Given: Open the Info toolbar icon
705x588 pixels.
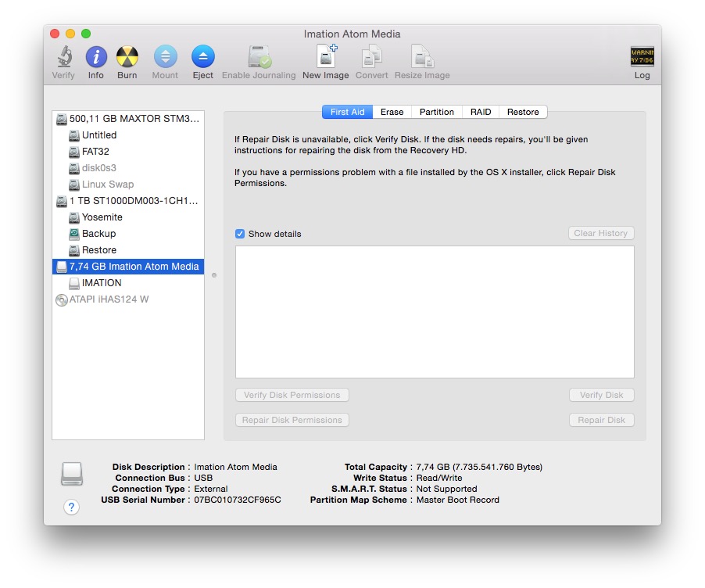Looking at the screenshot, I should (x=96, y=57).
